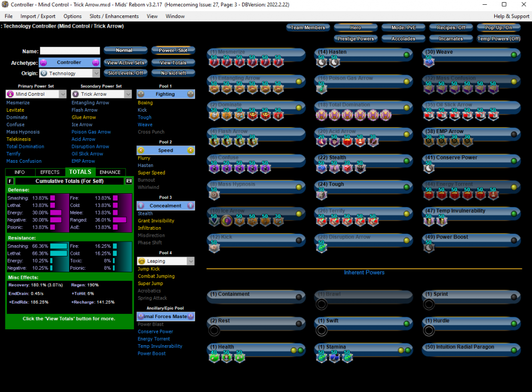The height and width of the screenshot is (392, 532).
Task: Toggle the green indicator on Hasten power
Action: (406, 55)
